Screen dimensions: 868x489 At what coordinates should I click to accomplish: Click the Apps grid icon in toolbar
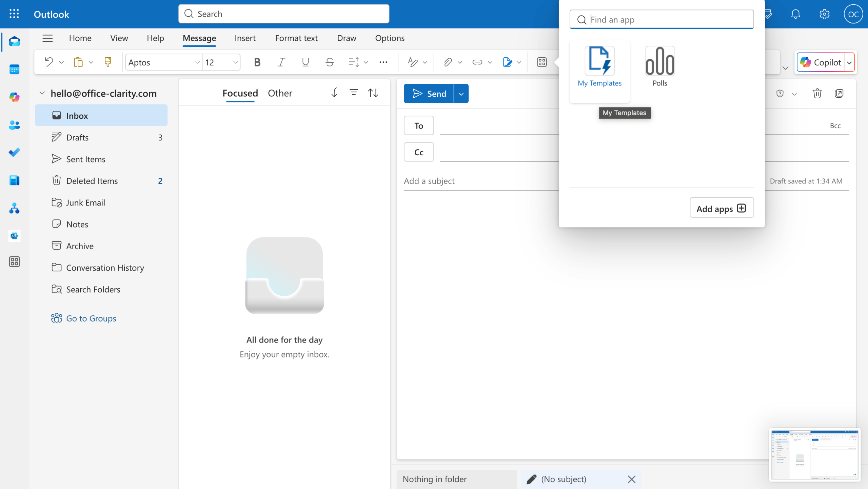pos(541,62)
